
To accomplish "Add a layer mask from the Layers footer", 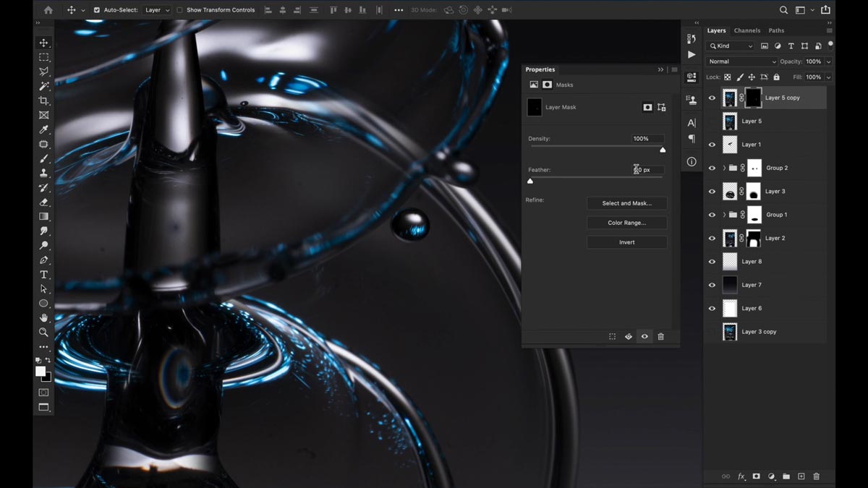I will point(756,476).
